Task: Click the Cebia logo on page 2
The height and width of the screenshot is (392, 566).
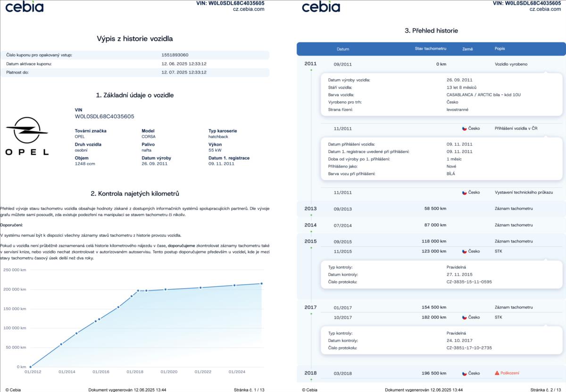Action: point(321,7)
